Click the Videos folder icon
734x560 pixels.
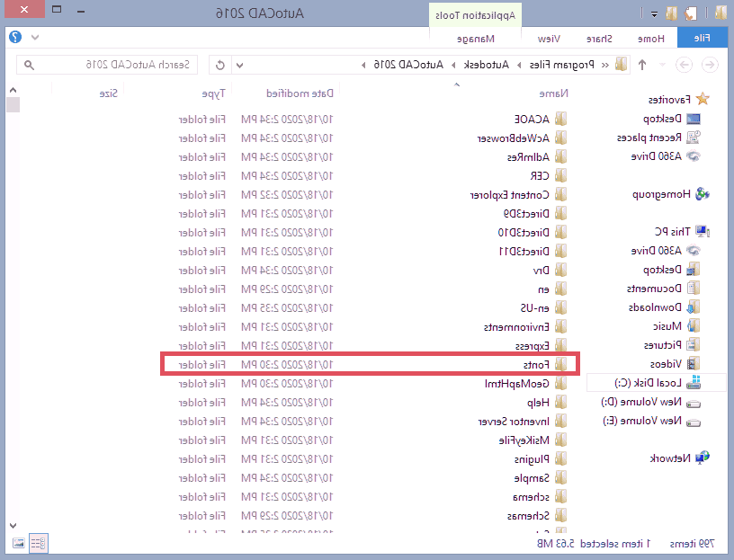(694, 363)
